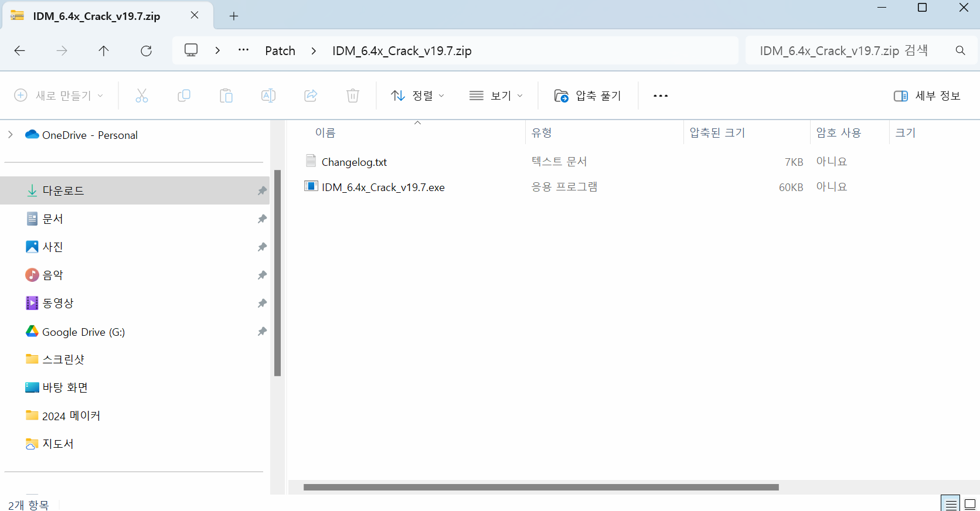Click the 60KB compressed size cell
The image size is (980, 511).
(791, 187)
